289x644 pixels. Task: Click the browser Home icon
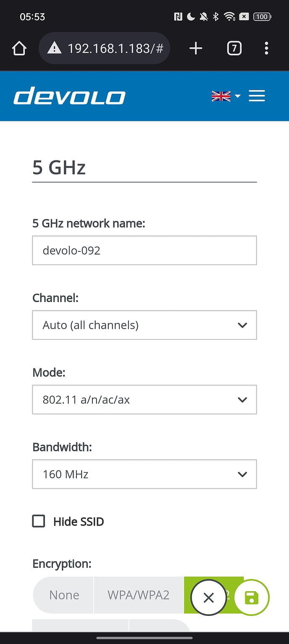point(19,48)
